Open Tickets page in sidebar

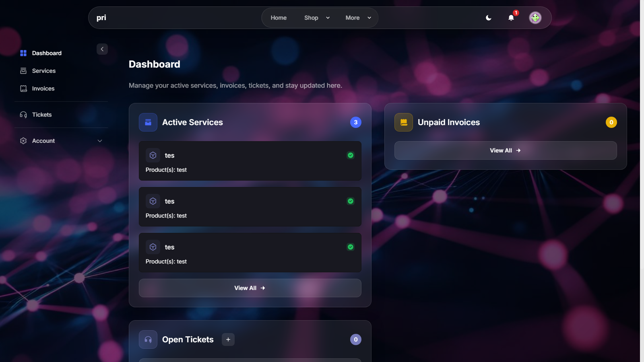42,115
